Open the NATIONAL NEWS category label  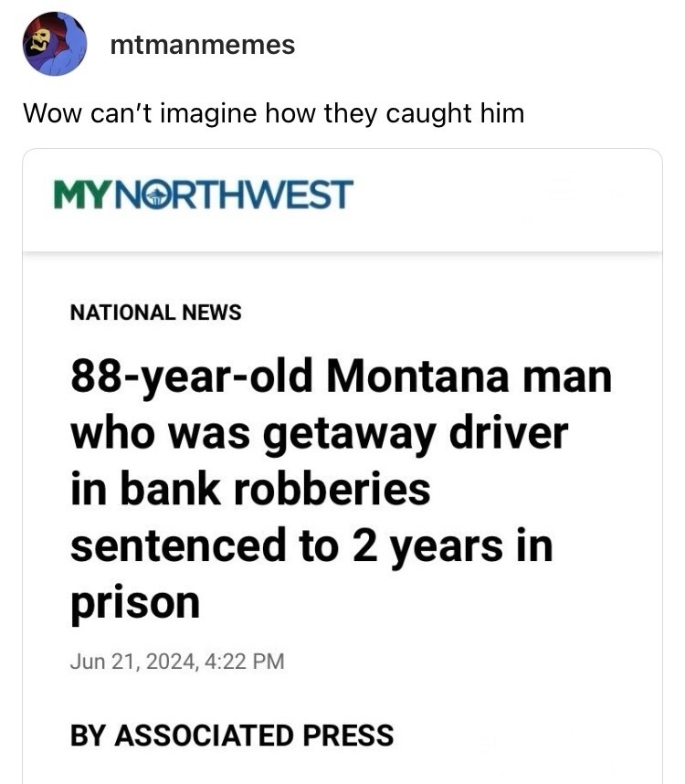[156, 312]
